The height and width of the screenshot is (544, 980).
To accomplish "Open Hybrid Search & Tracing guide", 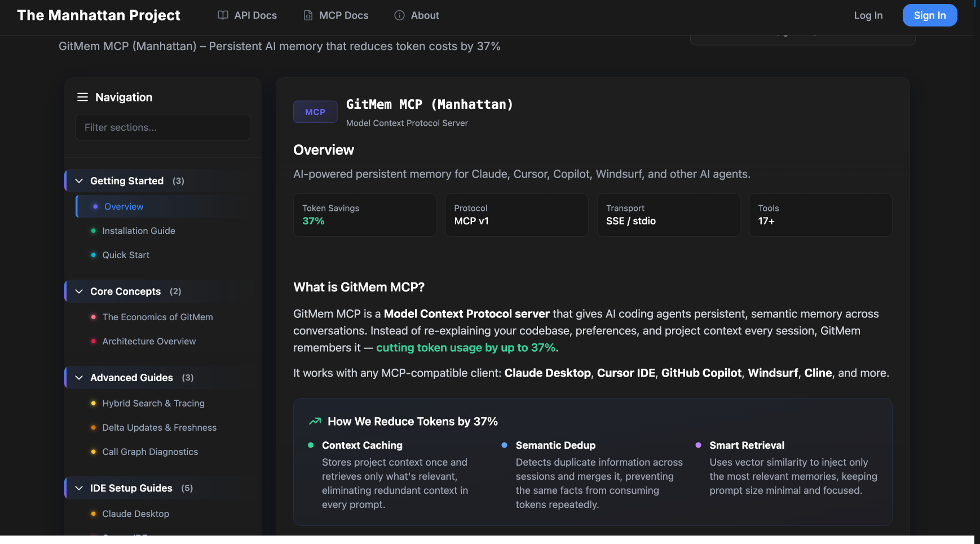I will click(153, 403).
